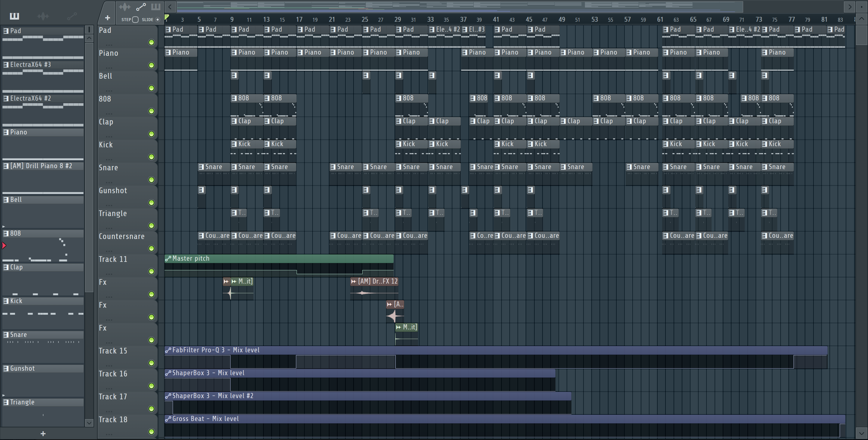Mute the 808 track with its green LED
The image size is (868, 440).
[152, 111]
